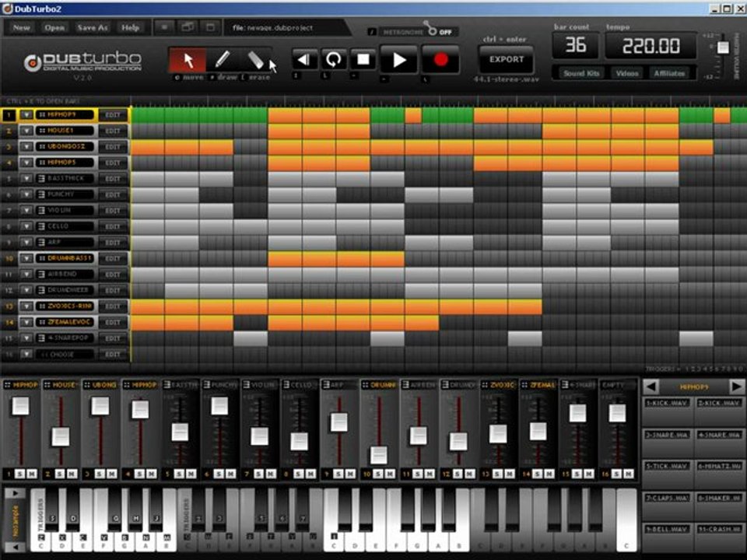
Task: Hit the red record button
Action: click(440, 60)
